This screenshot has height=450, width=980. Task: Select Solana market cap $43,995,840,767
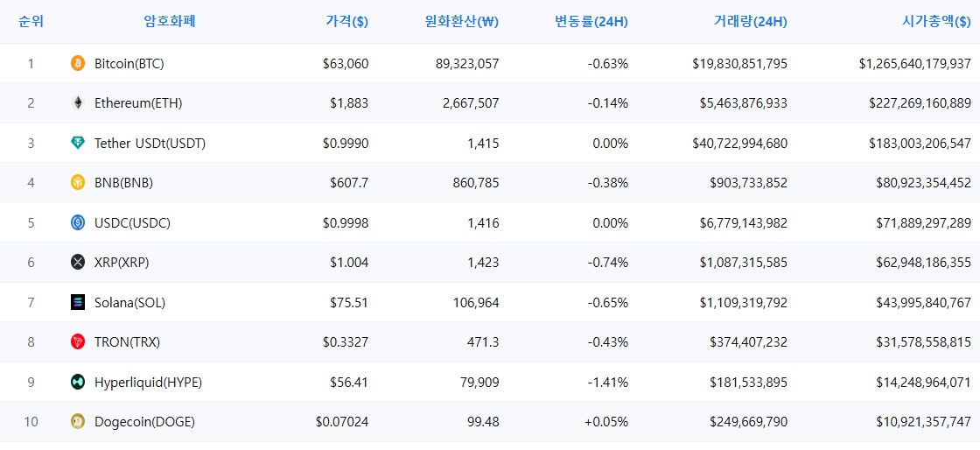coord(924,303)
